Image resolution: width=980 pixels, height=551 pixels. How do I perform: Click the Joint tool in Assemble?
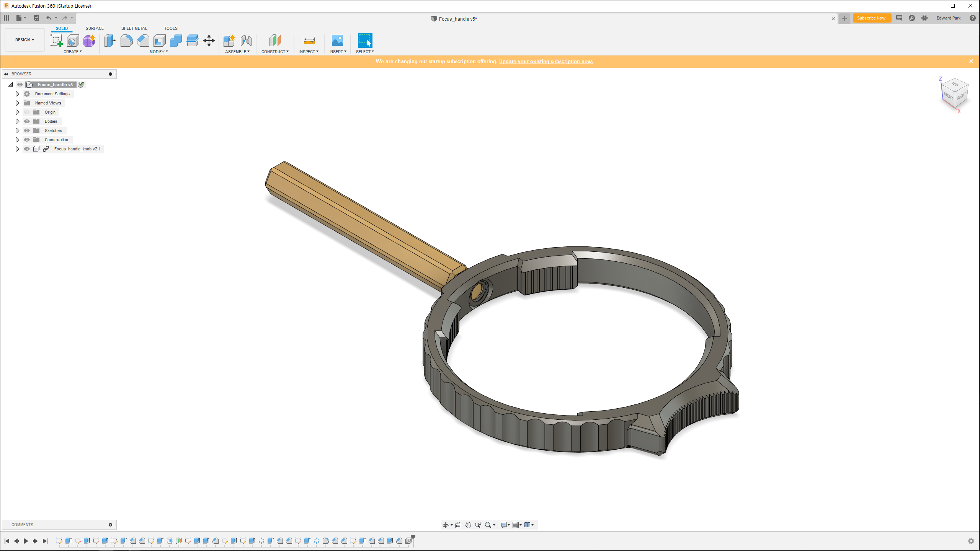pos(246,41)
